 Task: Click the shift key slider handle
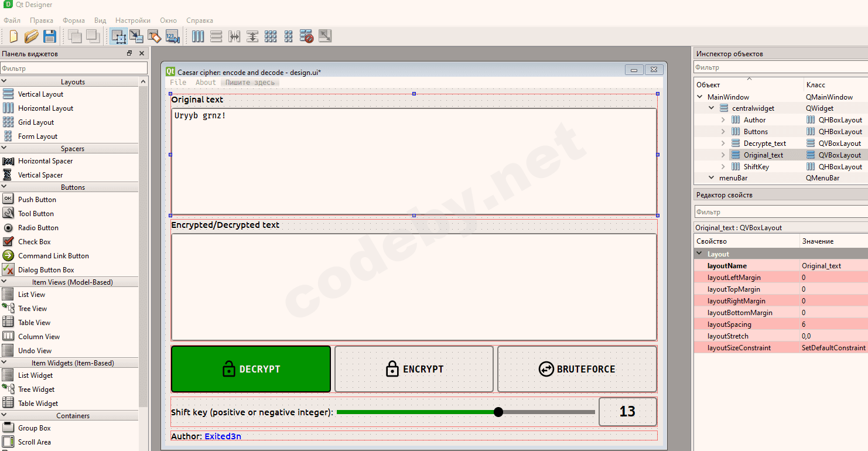pyautogui.click(x=498, y=412)
